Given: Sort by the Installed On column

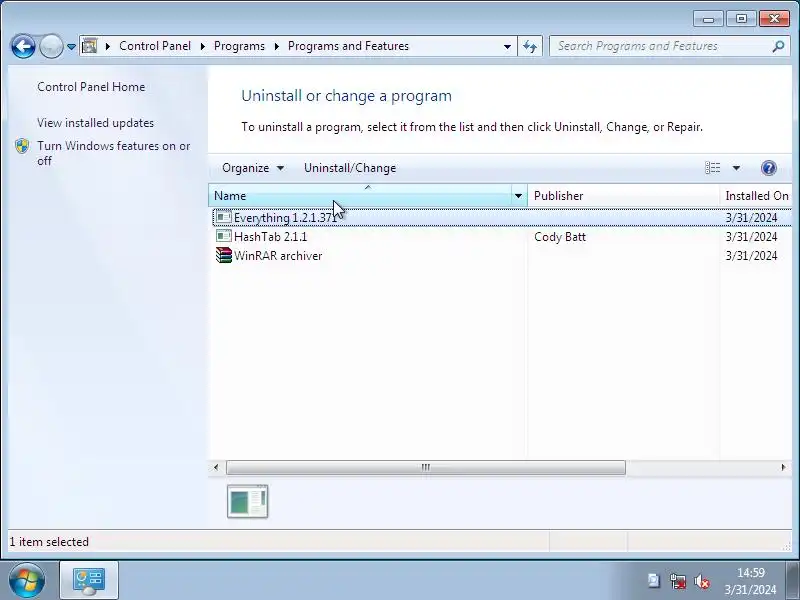Looking at the screenshot, I should [x=756, y=196].
